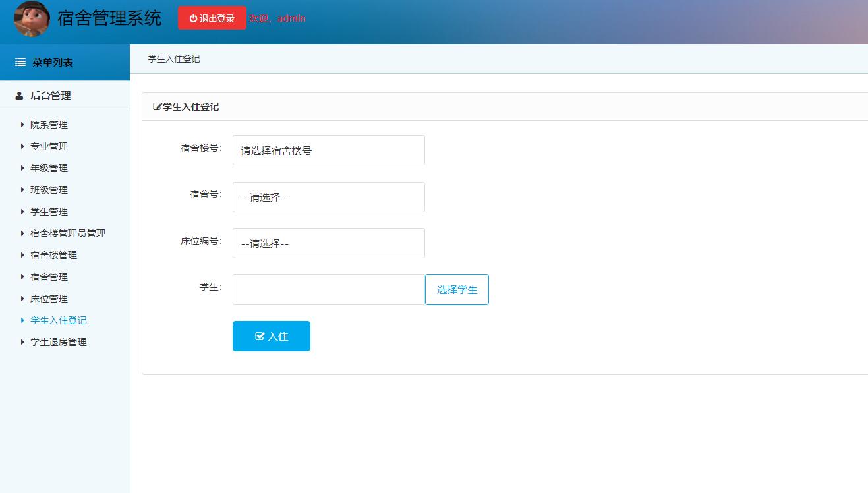Viewport: 868px width, 493px height.
Task: Click the checkmark icon on the 入住 button
Action: (260, 335)
